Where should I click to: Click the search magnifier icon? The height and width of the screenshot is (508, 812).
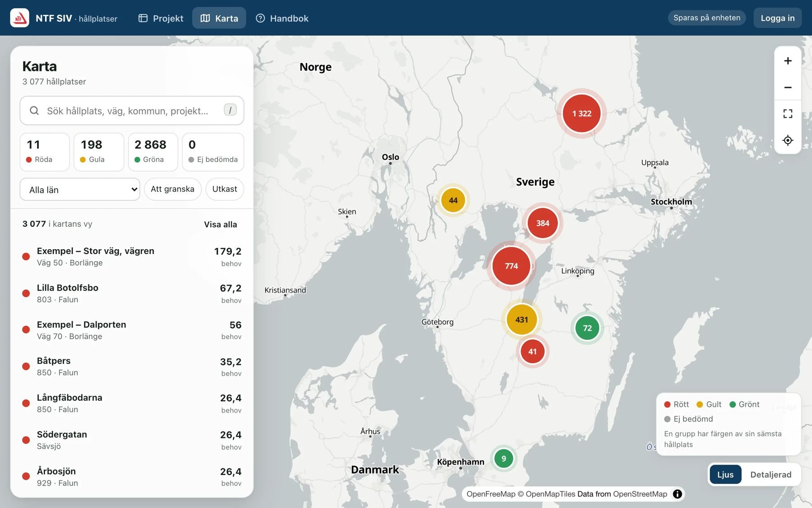pyautogui.click(x=34, y=111)
